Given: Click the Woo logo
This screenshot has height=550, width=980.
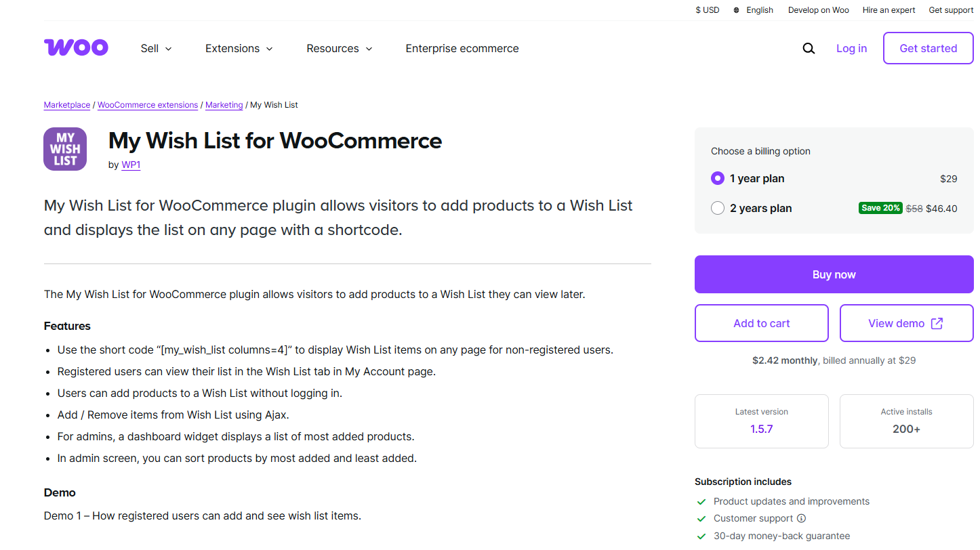Looking at the screenshot, I should coord(76,47).
